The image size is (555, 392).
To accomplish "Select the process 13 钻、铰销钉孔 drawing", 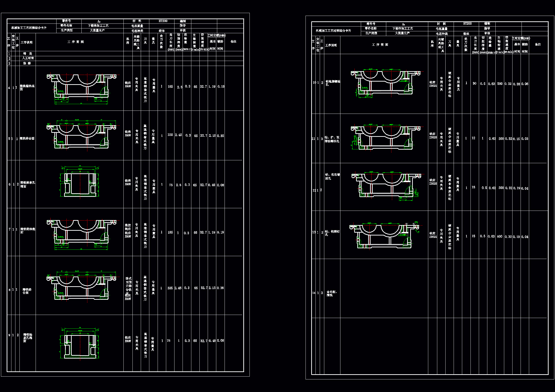I will 384,235.
